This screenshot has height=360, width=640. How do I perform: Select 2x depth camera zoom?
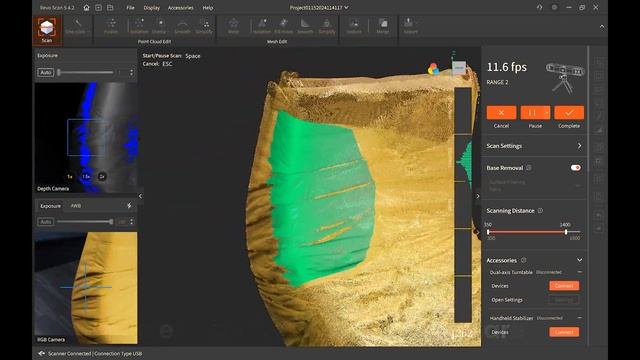102,177
